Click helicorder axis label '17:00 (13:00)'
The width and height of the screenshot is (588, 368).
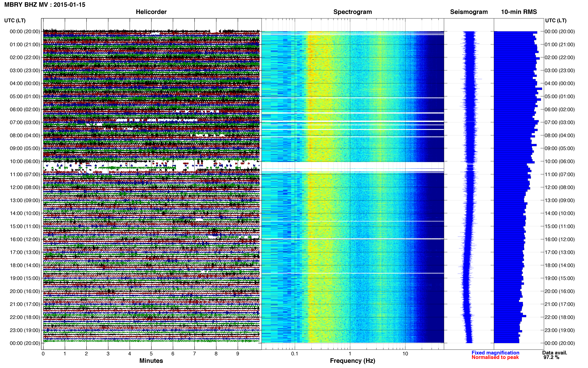tap(25, 252)
